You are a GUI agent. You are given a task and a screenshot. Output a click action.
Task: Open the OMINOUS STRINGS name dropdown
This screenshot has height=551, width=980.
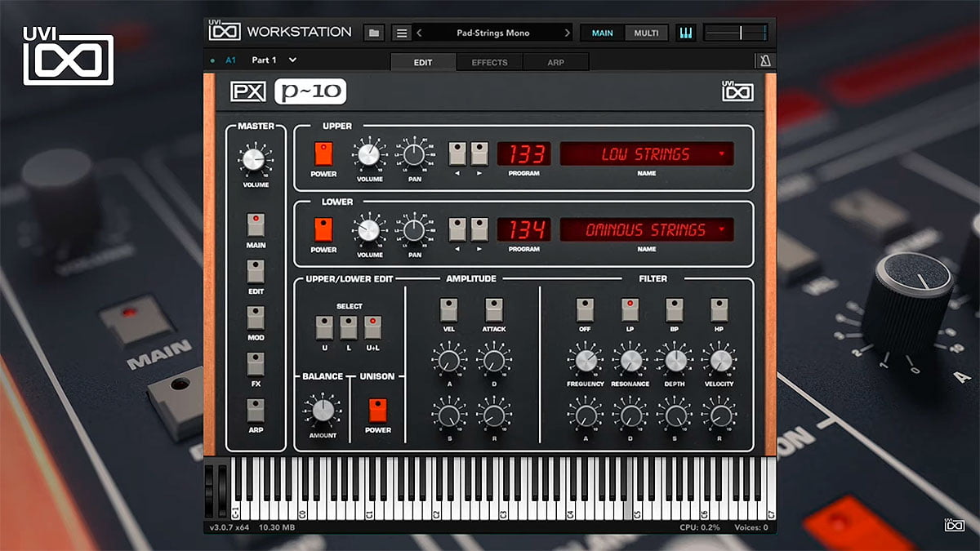point(646,229)
